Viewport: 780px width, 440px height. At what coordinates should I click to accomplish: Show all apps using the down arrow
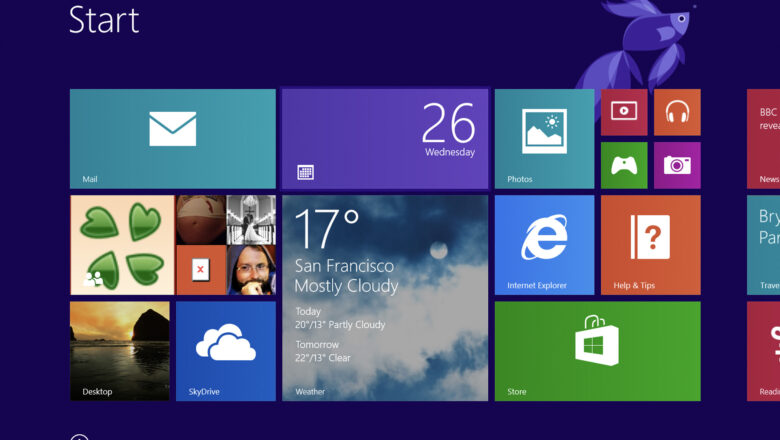(80, 437)
